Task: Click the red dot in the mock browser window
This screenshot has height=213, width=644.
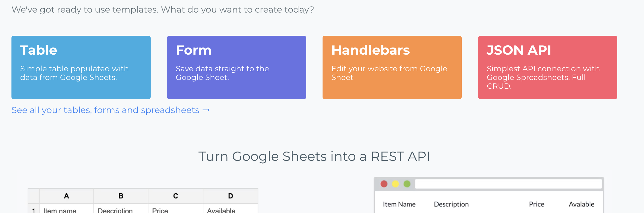Action: coord(384,184)
